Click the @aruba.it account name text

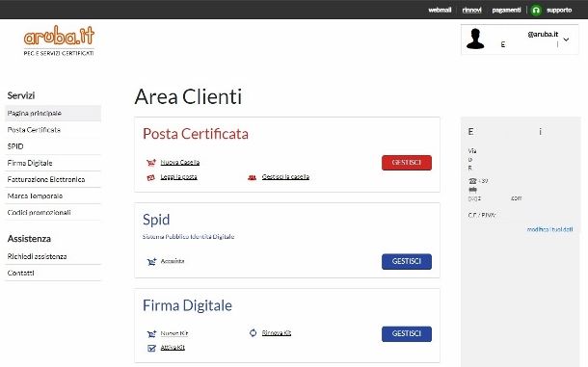(x=543, y=34)
